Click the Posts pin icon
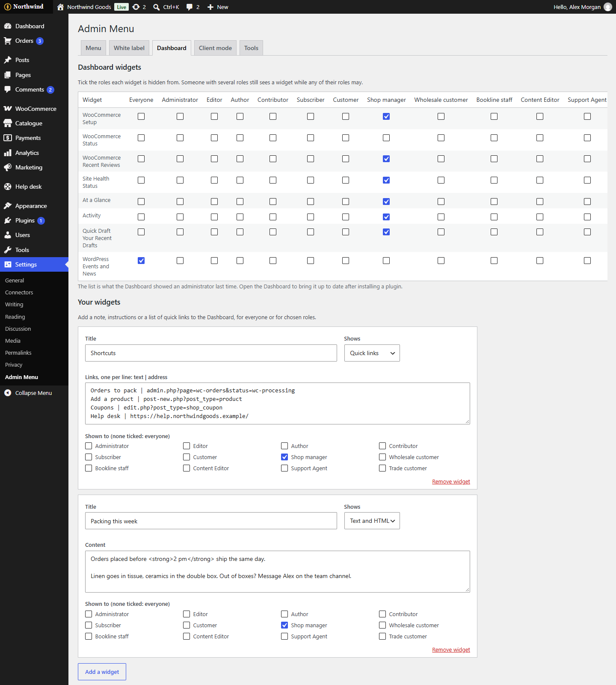The width and height of the screenshot is (616, 685). 8,60
